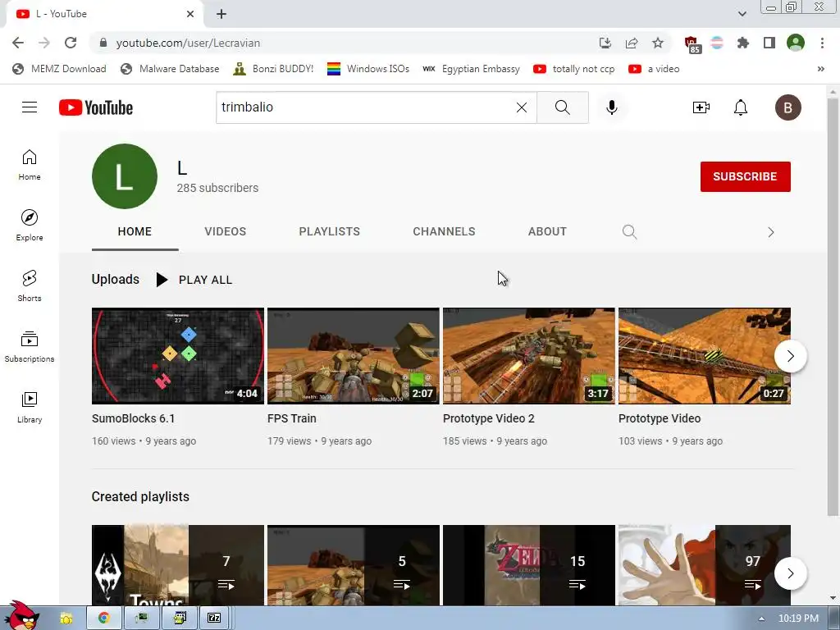Start voice search with microphone icon
This screenshot has width=840, height=630.
click(611, 107)
